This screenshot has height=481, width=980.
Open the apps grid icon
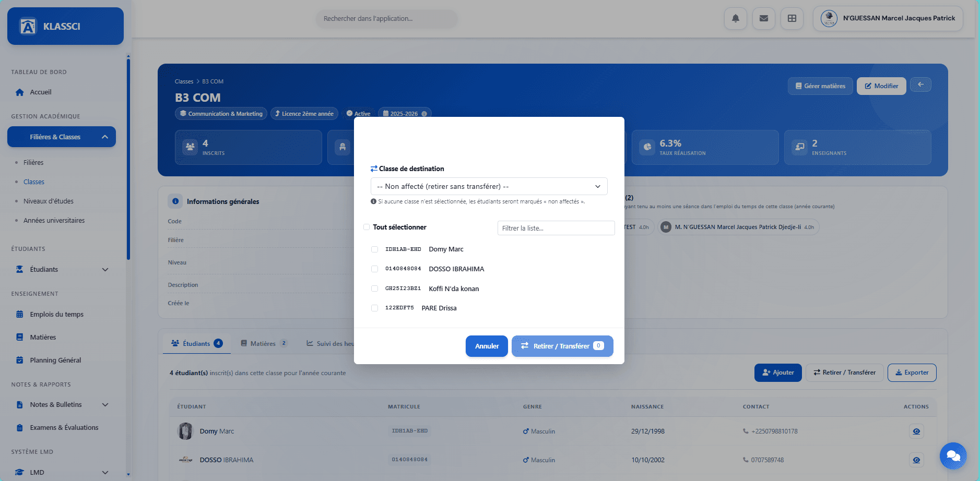point(792,18)
